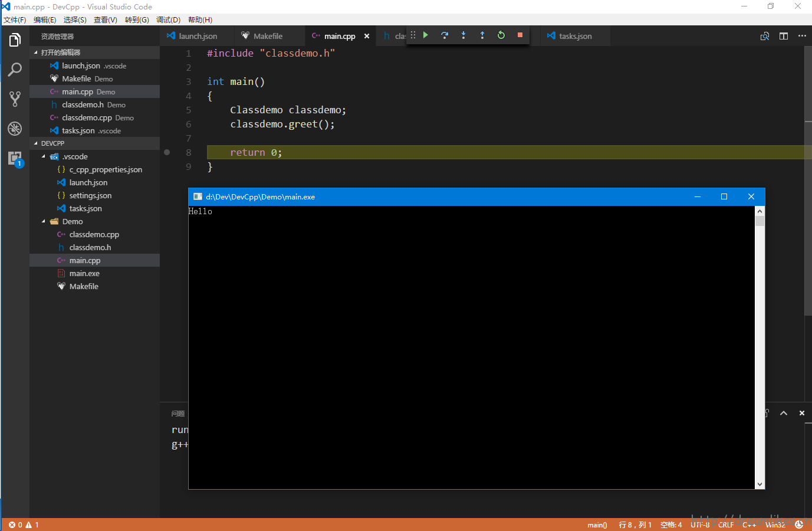Open the File menu

15,20
